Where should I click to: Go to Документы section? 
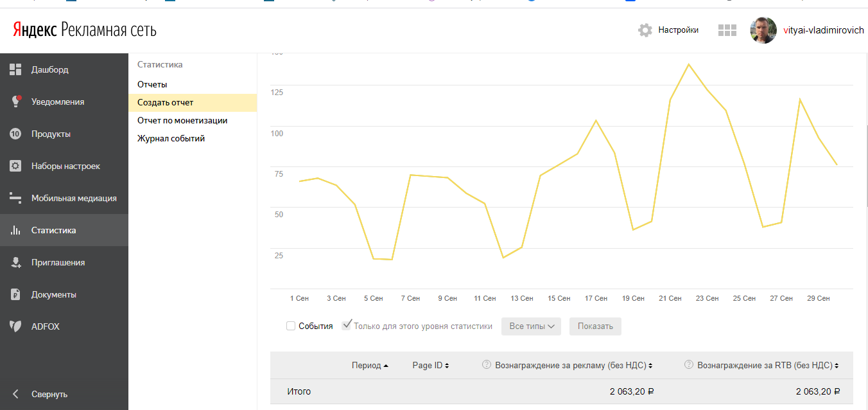point(54,294)
